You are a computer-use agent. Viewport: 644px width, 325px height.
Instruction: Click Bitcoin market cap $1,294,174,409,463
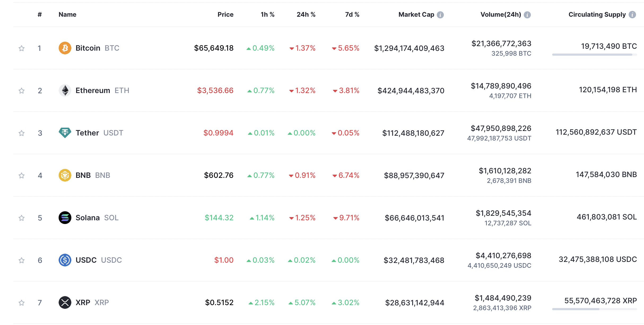[x=409, y=48]
